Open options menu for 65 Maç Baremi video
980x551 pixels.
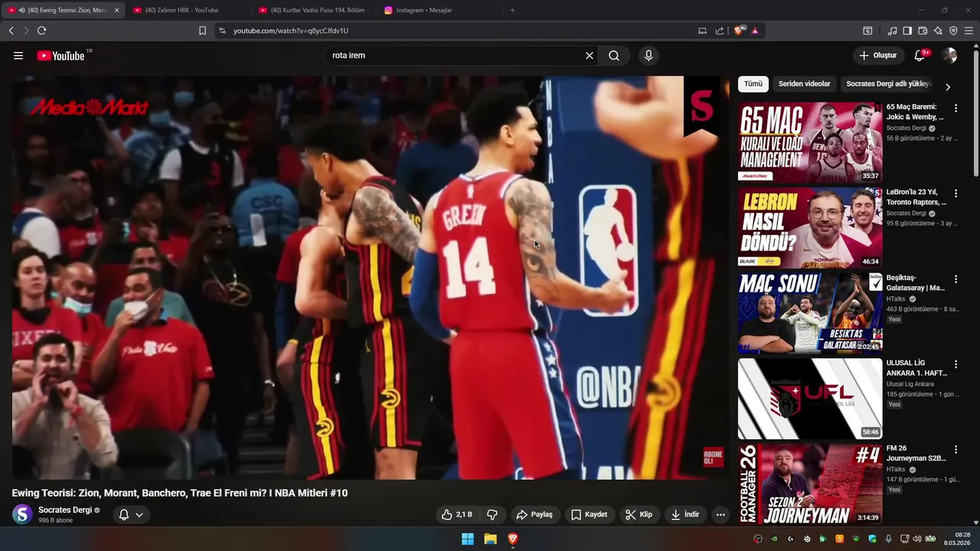(x=955, y=109)
